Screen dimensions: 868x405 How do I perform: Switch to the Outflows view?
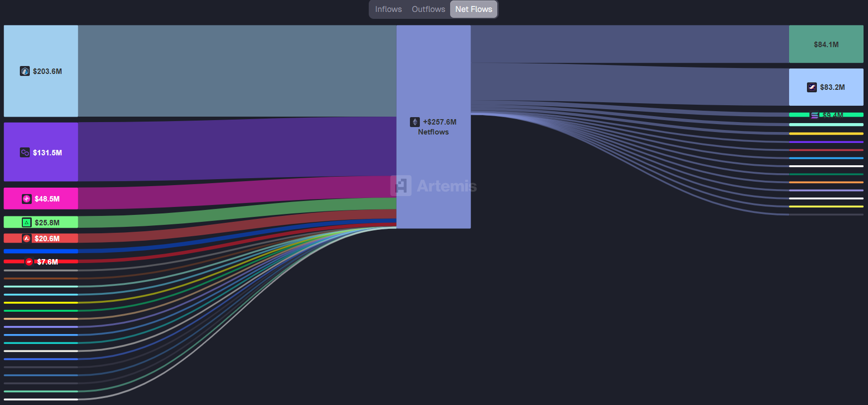click(428, 9)
